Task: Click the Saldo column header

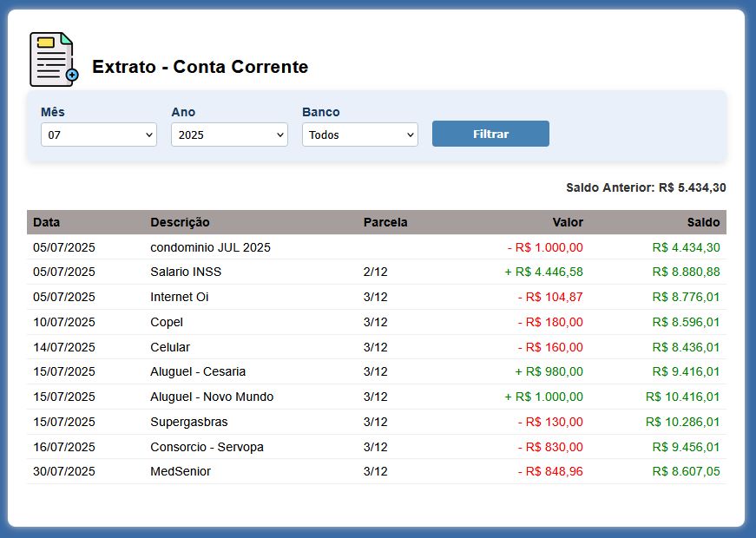Action: pyautogui.click(x=703, y=222)
